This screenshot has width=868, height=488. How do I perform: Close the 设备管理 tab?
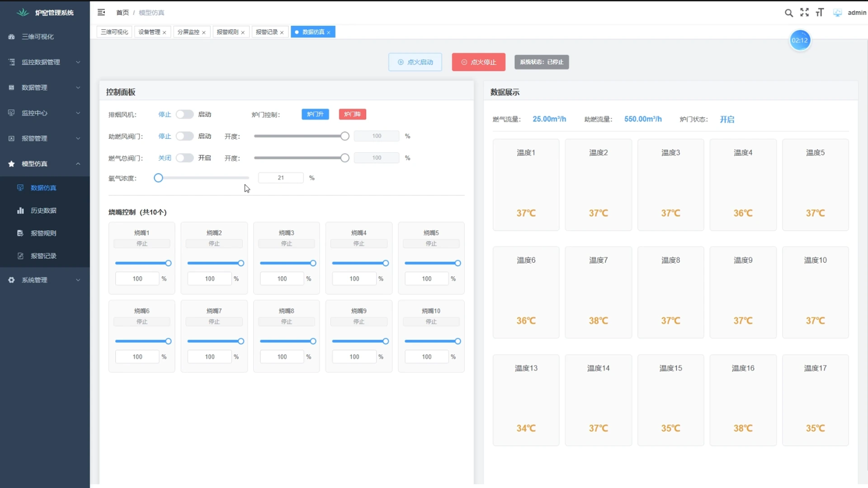pos(165,33)
